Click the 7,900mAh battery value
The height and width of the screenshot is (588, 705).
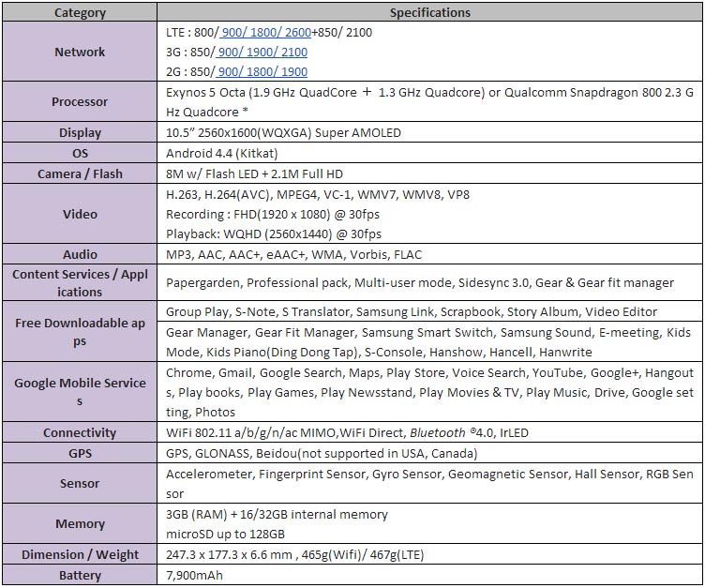tap(194, 575)
